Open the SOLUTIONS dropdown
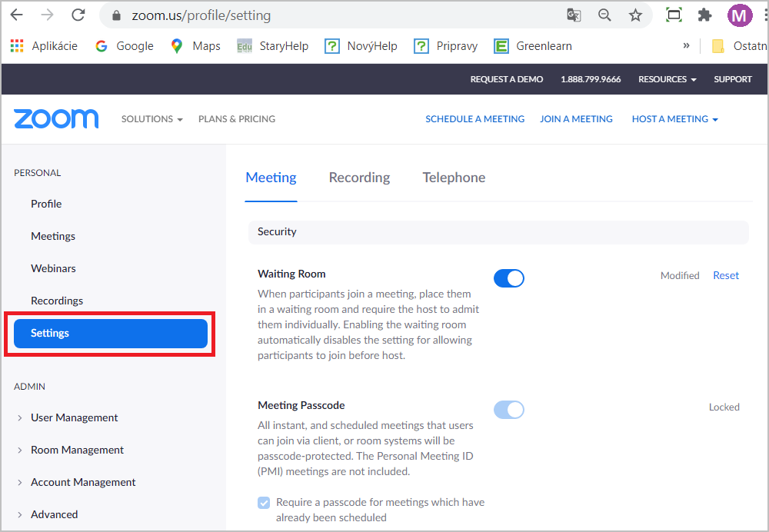Screen dimensions: 769x532 (152, 119)
